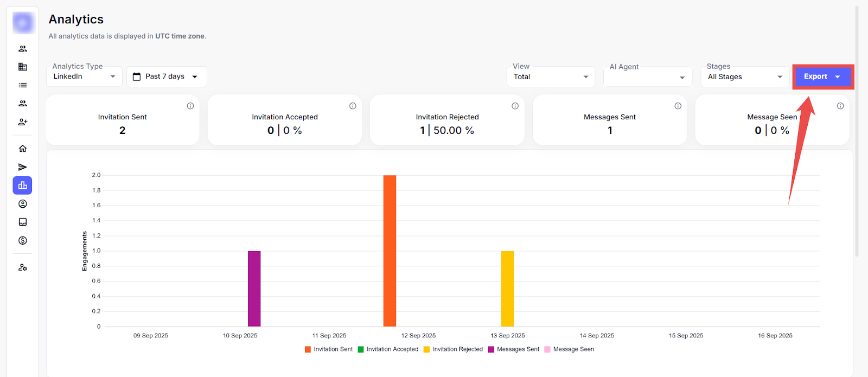Open the home icon in the sidebar

pyautogui.click(x=23, y=149)
